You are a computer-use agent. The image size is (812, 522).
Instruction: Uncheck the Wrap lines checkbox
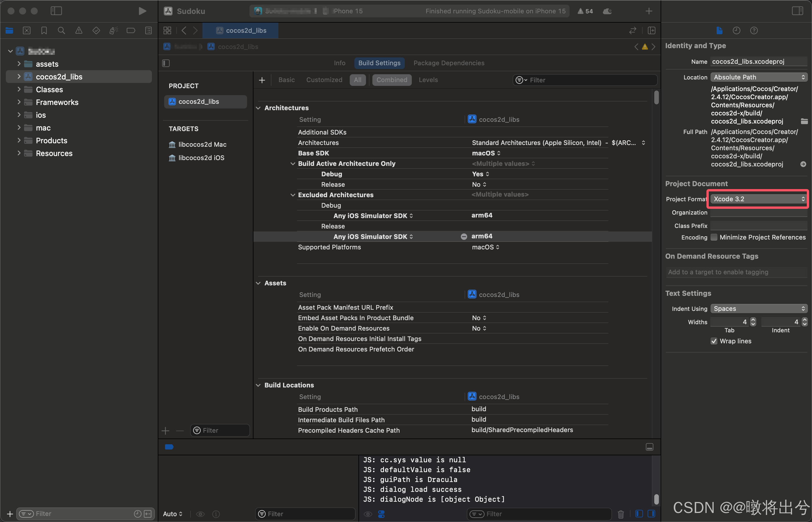(x=714, y=341)
